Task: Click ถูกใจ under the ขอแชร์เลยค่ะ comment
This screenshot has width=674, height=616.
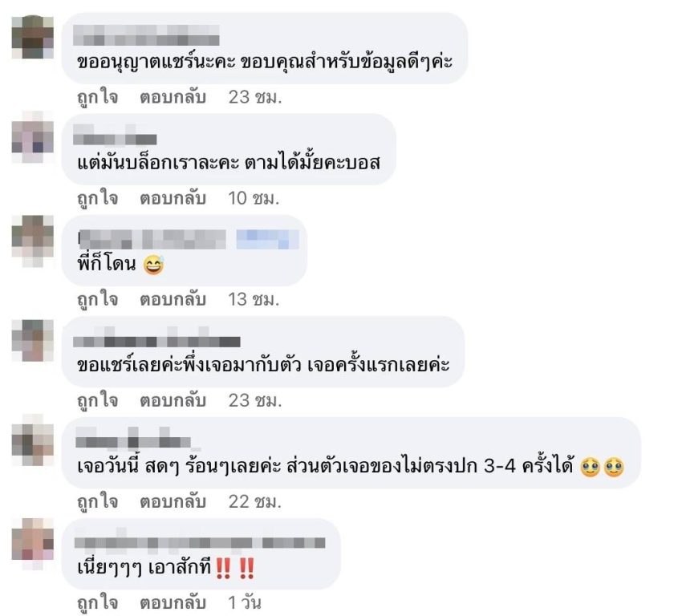Action: (x=98, y=400)
